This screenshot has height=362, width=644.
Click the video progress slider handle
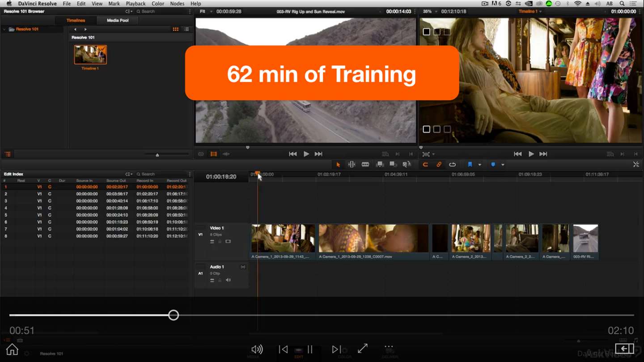(174, 315)
